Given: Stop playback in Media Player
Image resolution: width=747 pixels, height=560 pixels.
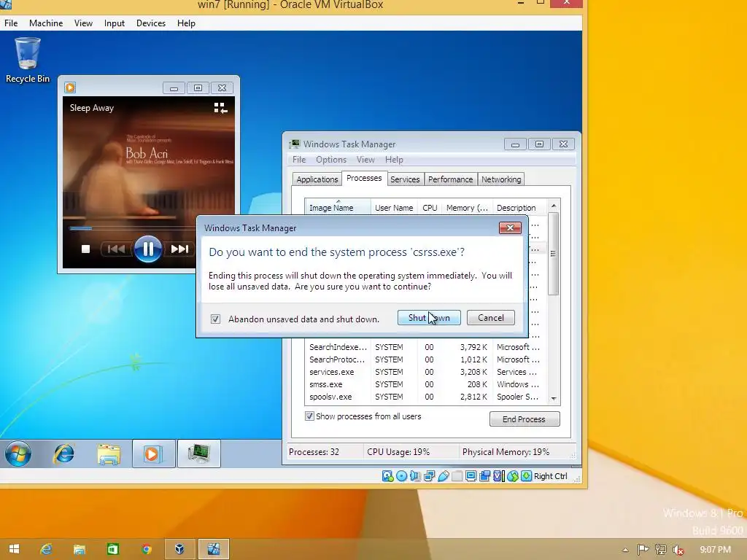Looking at the screenshot, I should pyautogui.click(x=86, y=249).
